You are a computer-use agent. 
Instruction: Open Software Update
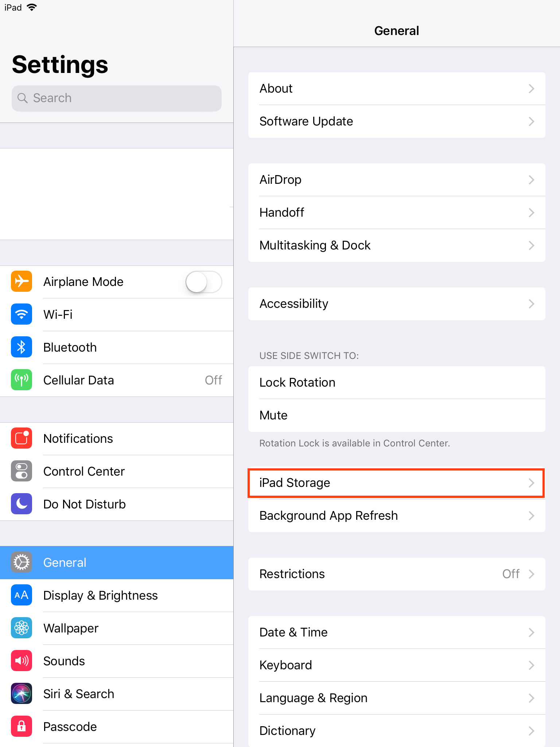pos(397,121)
